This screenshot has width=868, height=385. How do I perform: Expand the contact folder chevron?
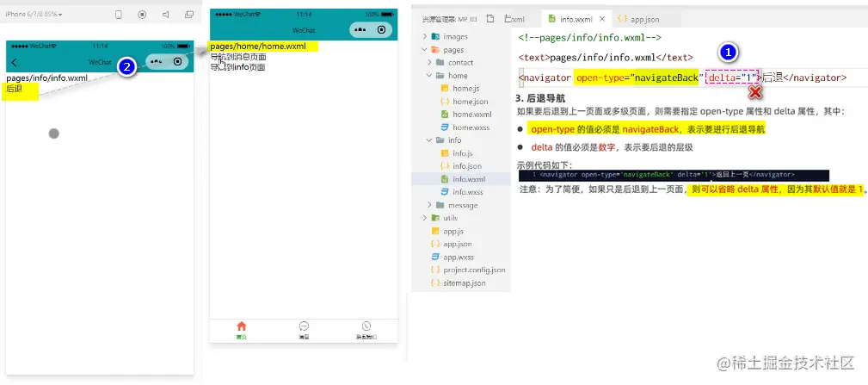click(x=429, y=63)
